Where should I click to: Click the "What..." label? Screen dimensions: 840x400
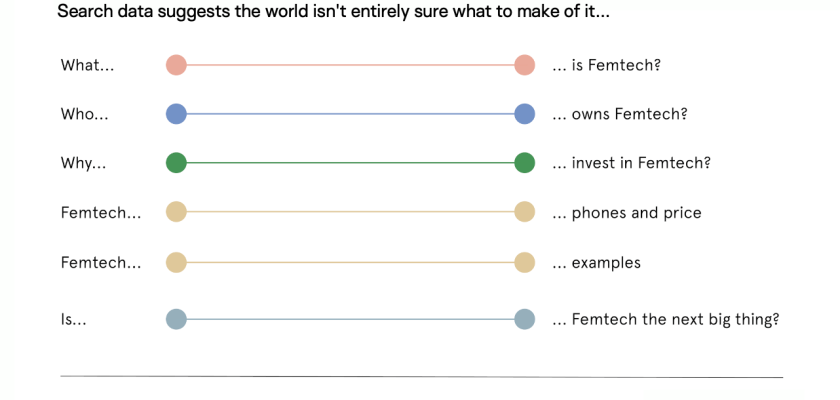[87, 65]
